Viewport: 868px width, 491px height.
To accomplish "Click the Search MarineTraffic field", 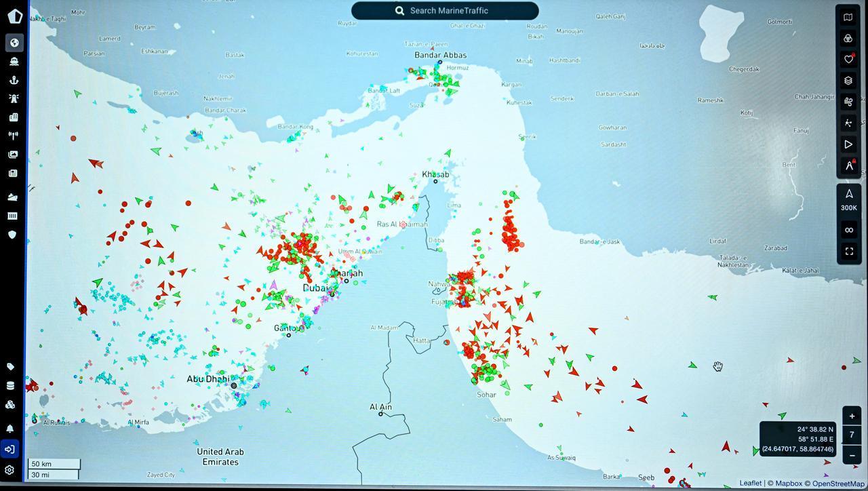I will click(445, 10).
